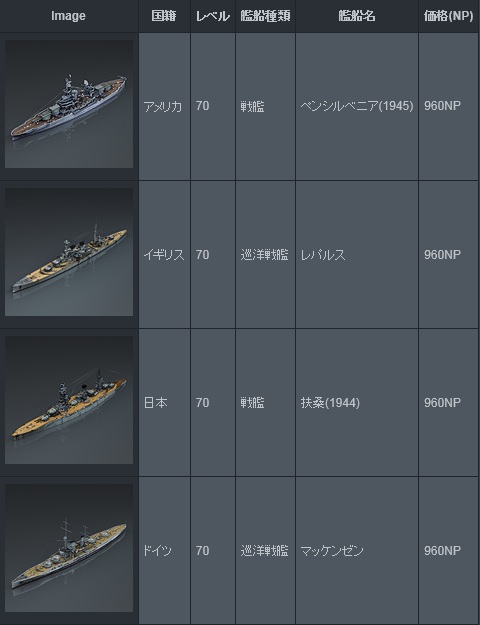
Task: Click the 国籍 column header
Action: click(164, 16)
